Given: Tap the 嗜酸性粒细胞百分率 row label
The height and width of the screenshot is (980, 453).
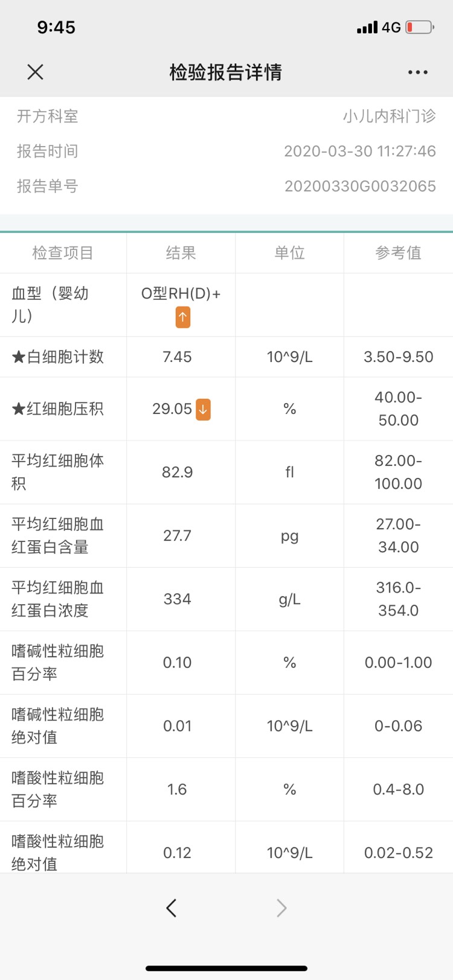Looking at the screenshot, I should point(58,789).
